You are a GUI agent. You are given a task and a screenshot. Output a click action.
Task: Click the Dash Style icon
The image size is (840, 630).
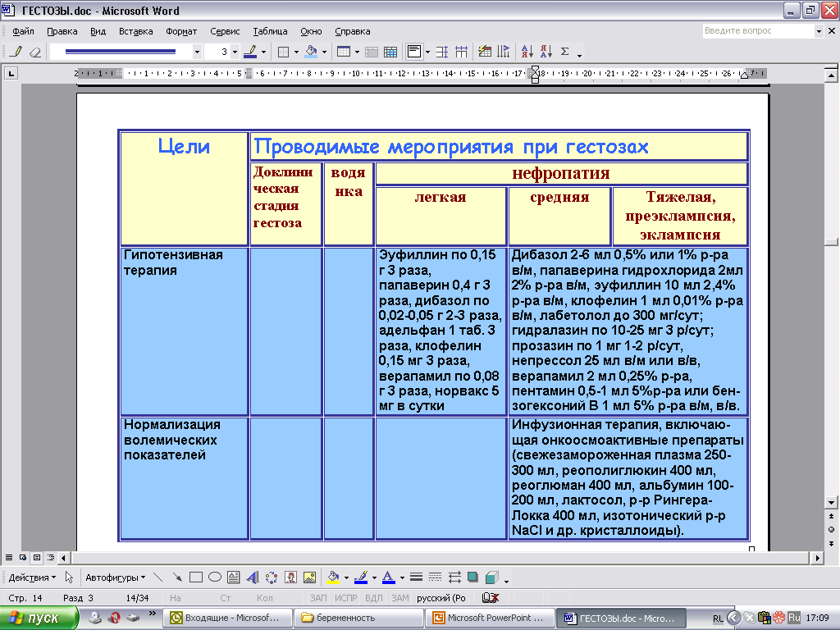tap(435, 577)
